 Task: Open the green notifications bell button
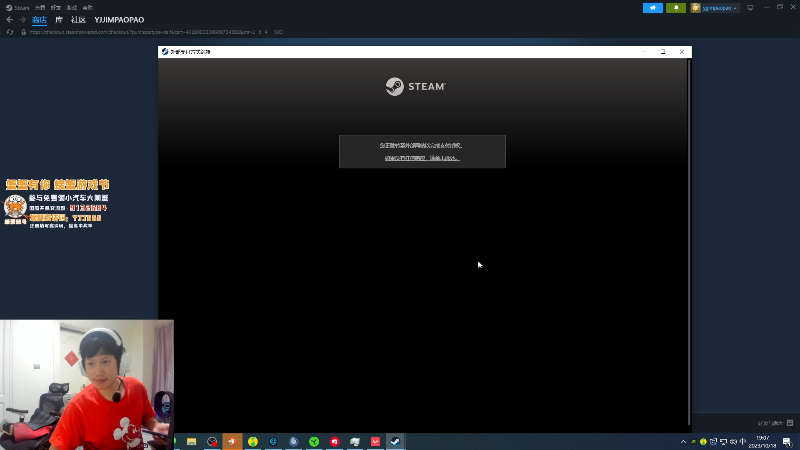coord(676,8)
